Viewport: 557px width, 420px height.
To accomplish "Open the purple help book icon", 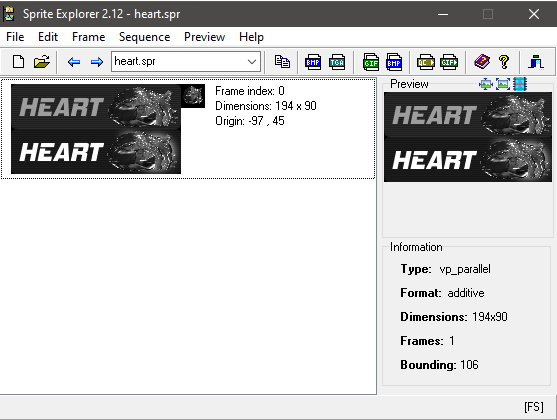I will (x=482, y=62).
